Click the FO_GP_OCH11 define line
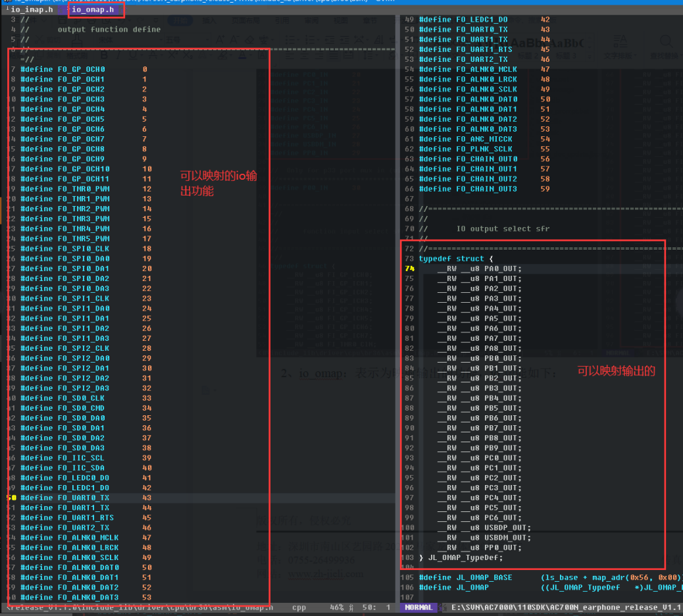This screenshot has height=616, width=683. [x=86, y=178]
